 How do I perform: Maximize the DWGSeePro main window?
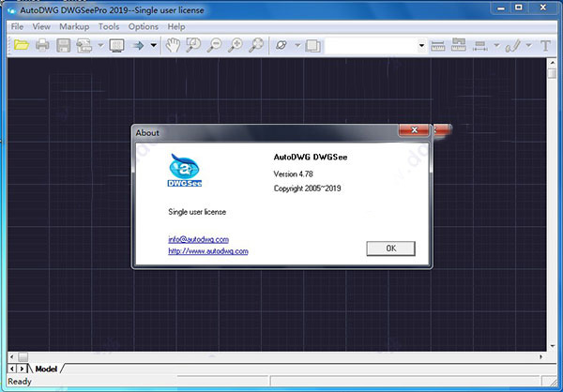coord(519,8)
